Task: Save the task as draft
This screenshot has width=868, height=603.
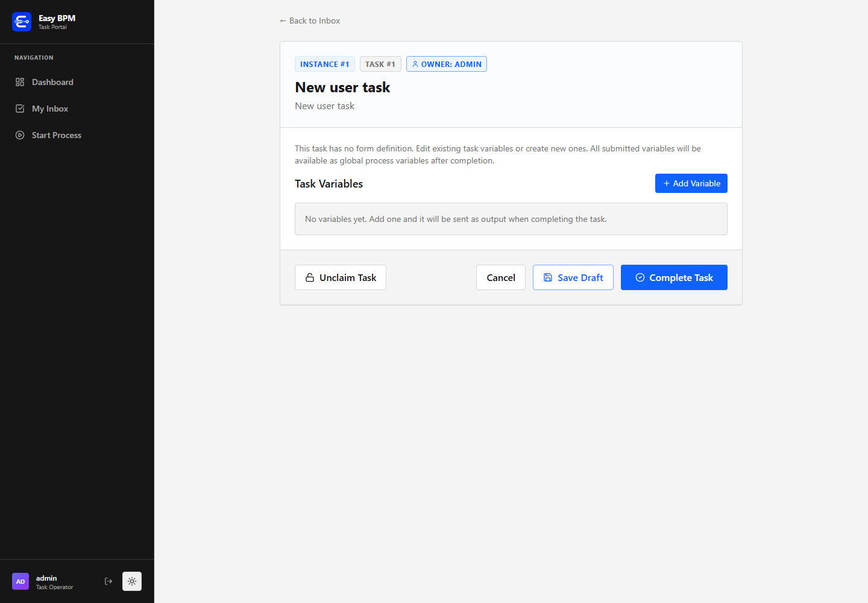Action: tap(573, 277)
